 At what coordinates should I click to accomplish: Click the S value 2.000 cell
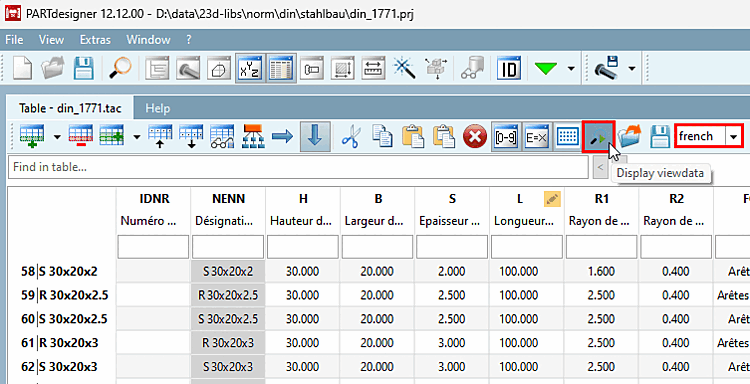click(452, 272)
